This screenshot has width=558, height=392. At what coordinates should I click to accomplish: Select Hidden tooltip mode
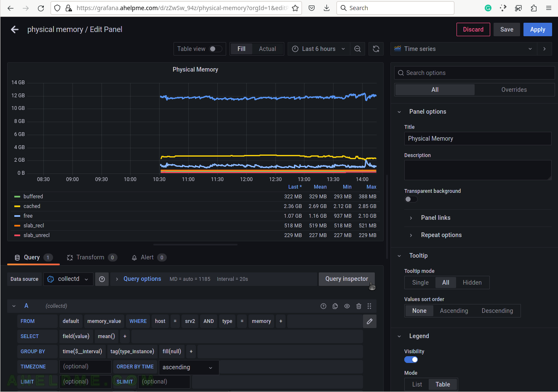click(472, 283)
